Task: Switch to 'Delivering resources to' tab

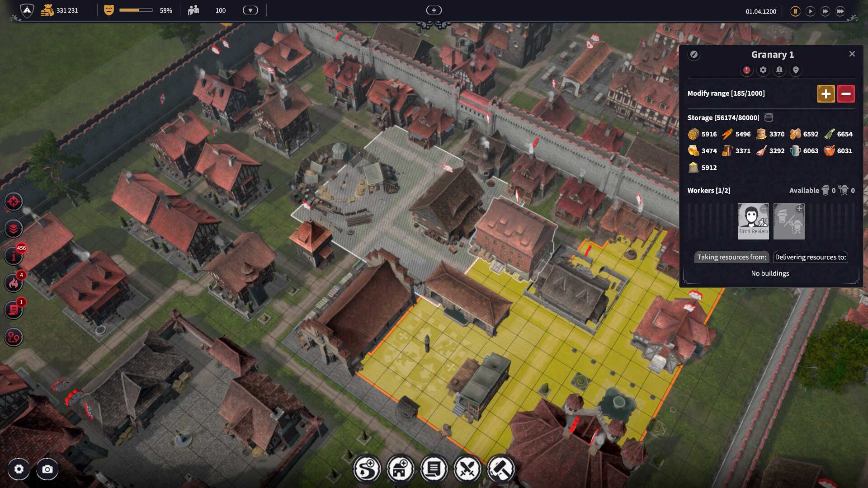Action: (810, 257)
